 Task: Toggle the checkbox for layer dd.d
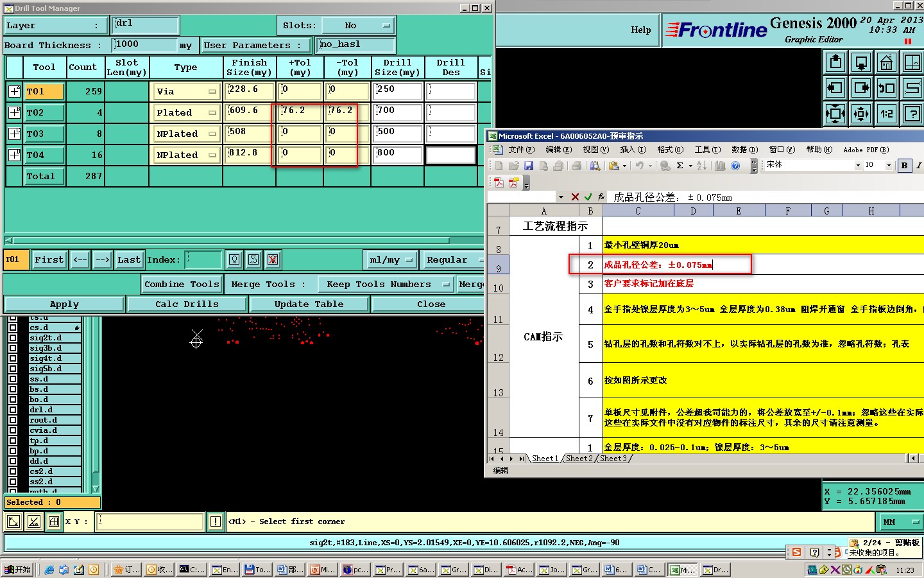(x=13, y=461)
